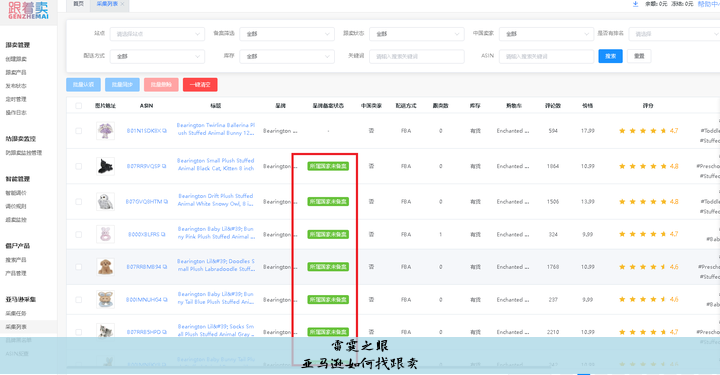Toggle the select-all checkbox in table header
Screen dimensions: 720x375
79,106
